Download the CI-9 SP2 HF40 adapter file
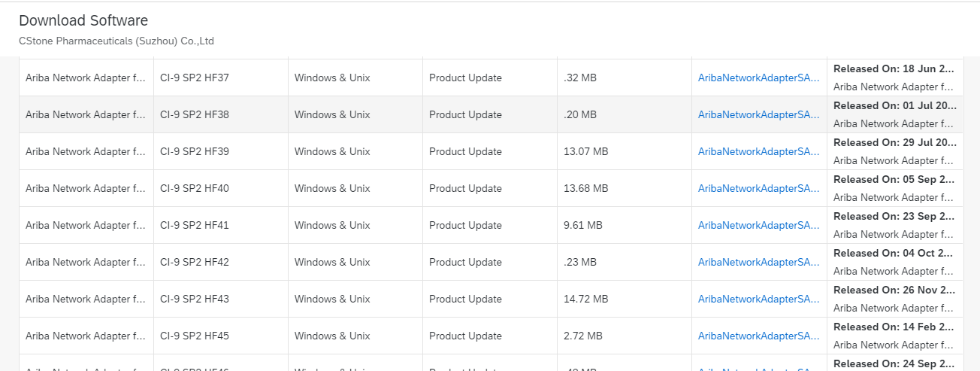This screenshot has width=980, height=371. [758, 188]
